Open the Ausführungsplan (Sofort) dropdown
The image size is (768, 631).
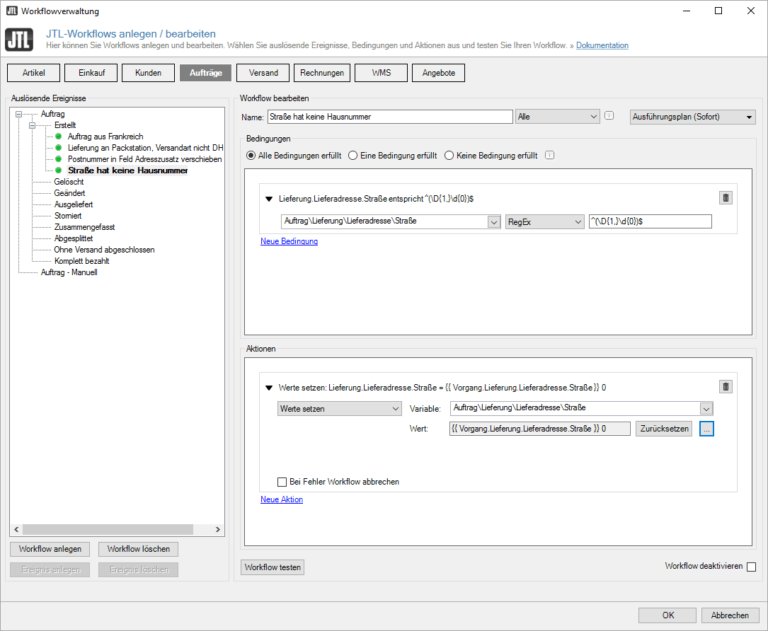tap(692, 117)
